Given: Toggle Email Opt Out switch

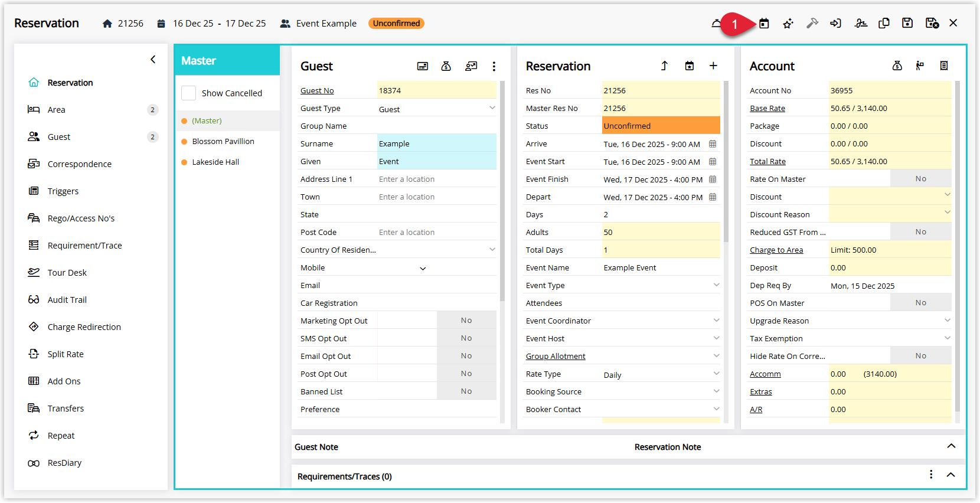Looking at the screenshot, I should point(466,356).
